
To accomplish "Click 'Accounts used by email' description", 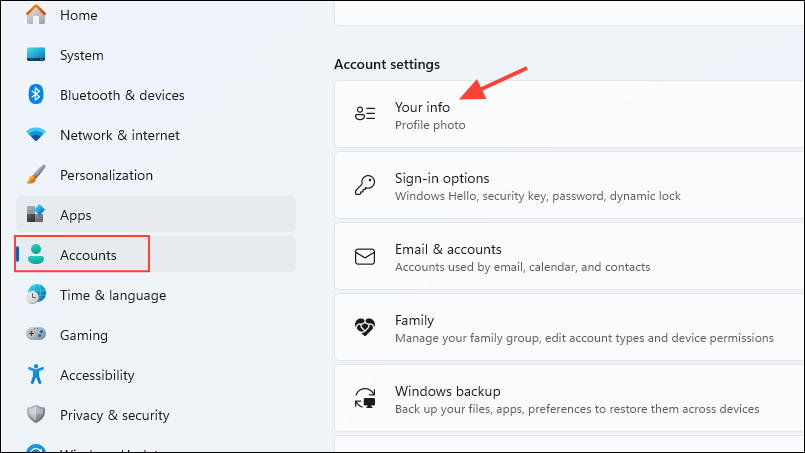I will pos(523,267).
